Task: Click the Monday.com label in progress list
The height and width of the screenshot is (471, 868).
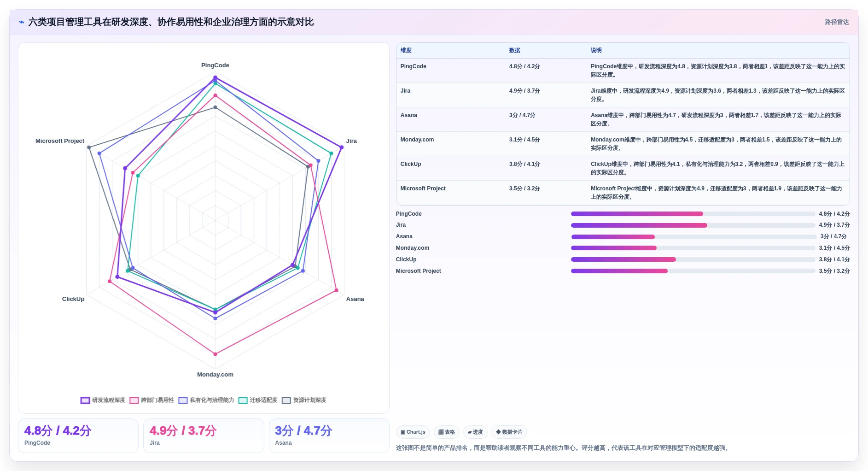Action: point(413,248)
